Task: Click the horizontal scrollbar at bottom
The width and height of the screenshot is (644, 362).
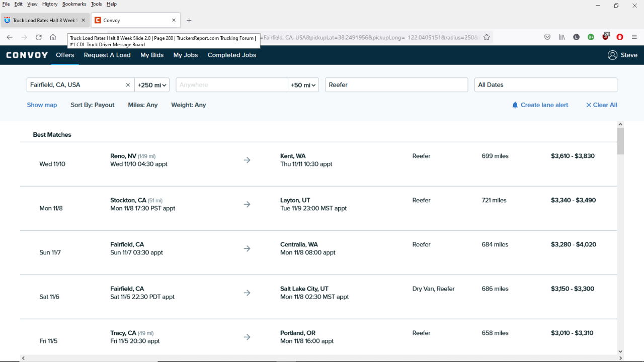Action: 321,358
